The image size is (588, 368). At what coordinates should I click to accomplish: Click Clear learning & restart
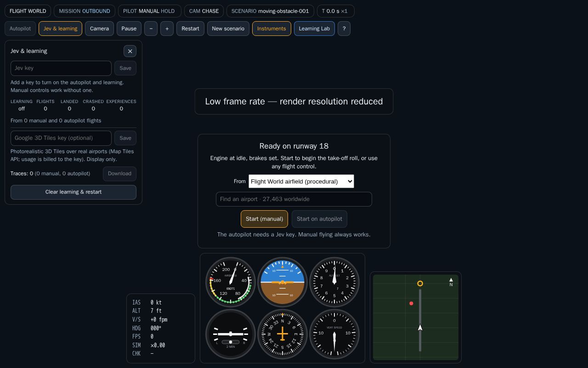[x=73, y=192]
